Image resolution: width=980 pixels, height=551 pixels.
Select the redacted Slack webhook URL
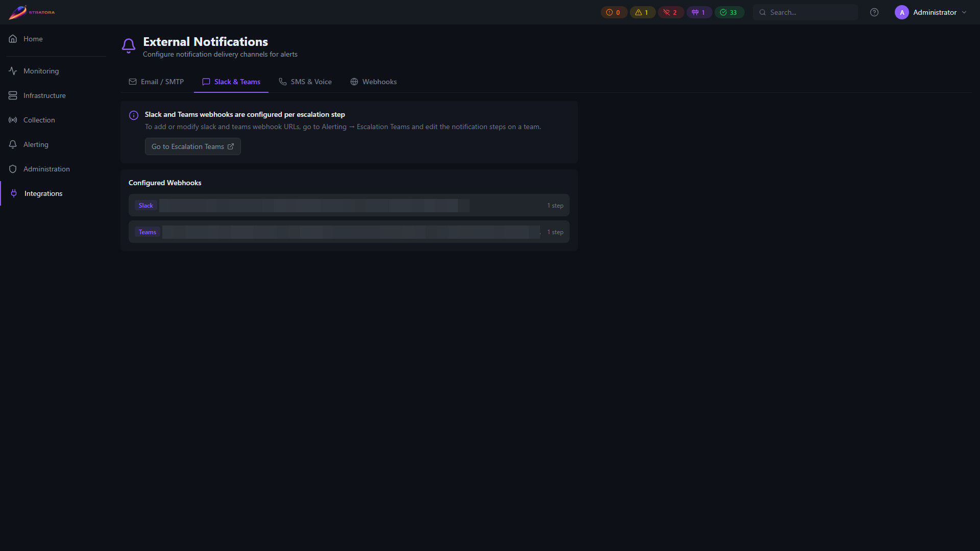[314, 206]
